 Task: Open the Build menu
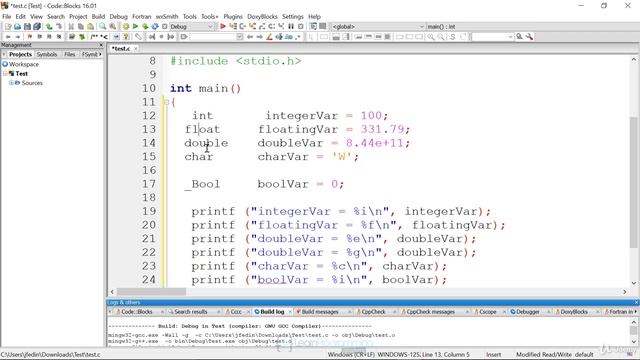click(x=98, y=17)
